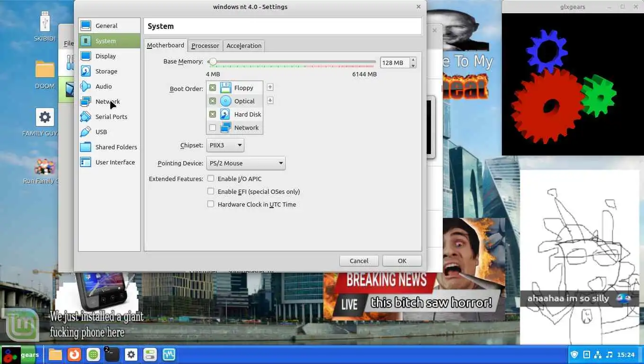This screenshot has height=364, width=644.
Task: Move selected boot device down
Action: pyautogui.click(x=270, y=100)
